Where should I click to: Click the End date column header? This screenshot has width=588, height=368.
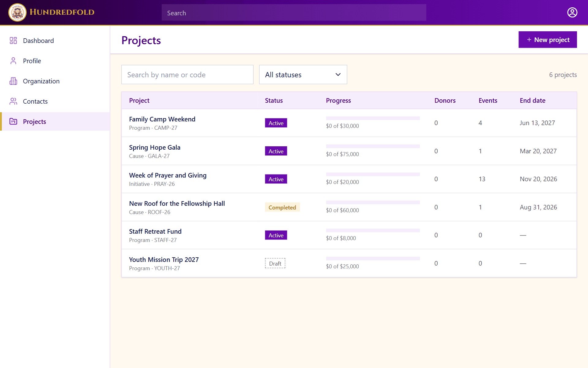click(x=533, y=101)
